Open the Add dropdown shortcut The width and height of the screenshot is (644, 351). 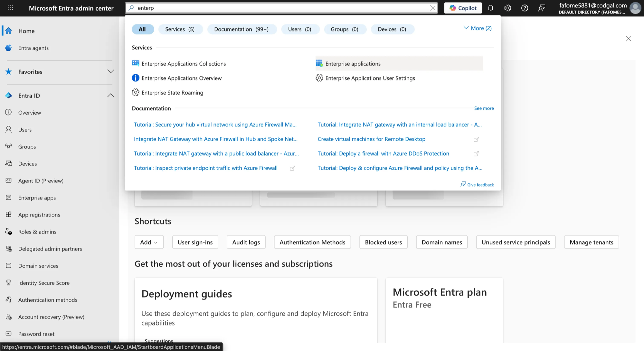(x=149, y=242)
